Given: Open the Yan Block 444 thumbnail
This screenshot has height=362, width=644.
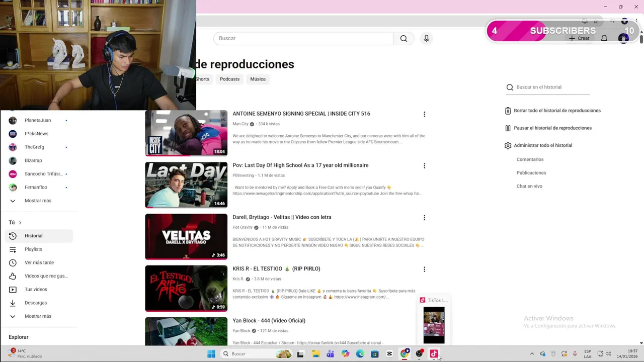Looking at the screenshot, I should point(186,331).
